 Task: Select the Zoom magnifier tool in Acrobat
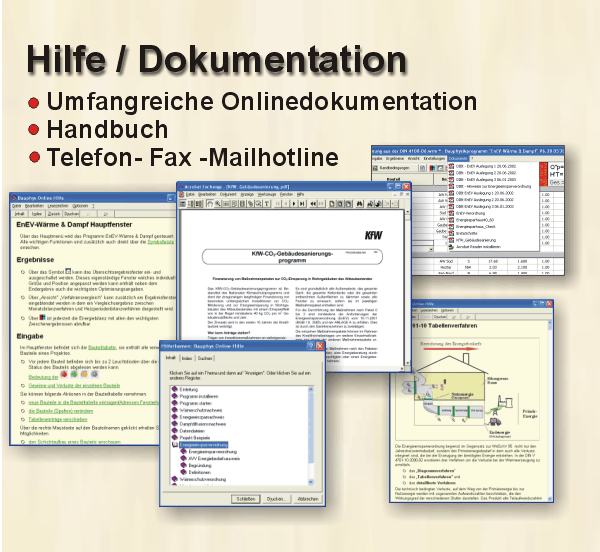pos(218,204)
